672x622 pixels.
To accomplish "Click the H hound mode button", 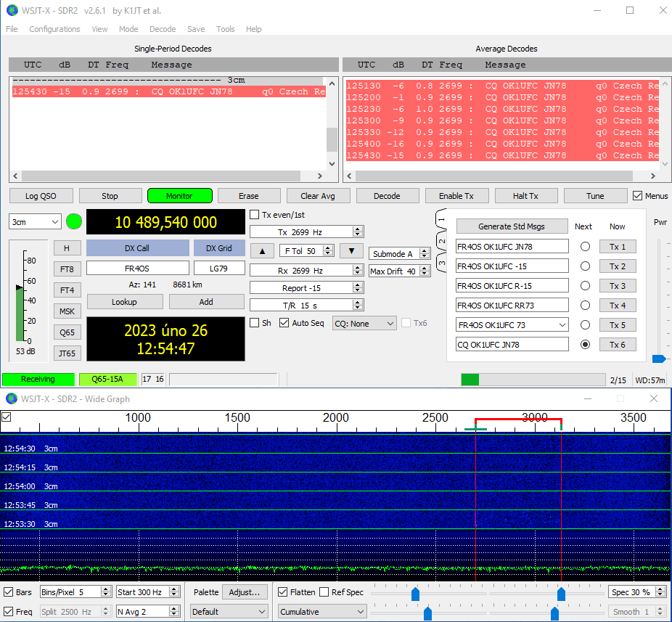I will [67, 248].
